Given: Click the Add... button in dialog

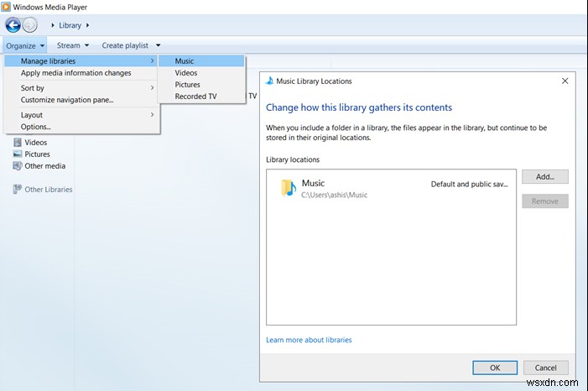Looking at the screenshot, I should pos(545,177).
